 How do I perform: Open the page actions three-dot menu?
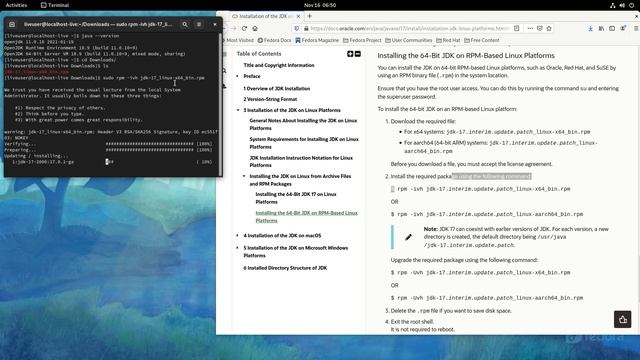tap(530, 29)
